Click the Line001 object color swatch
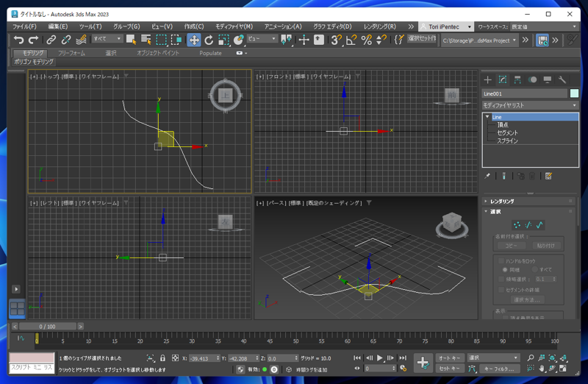588x384 pixels. 574,93
